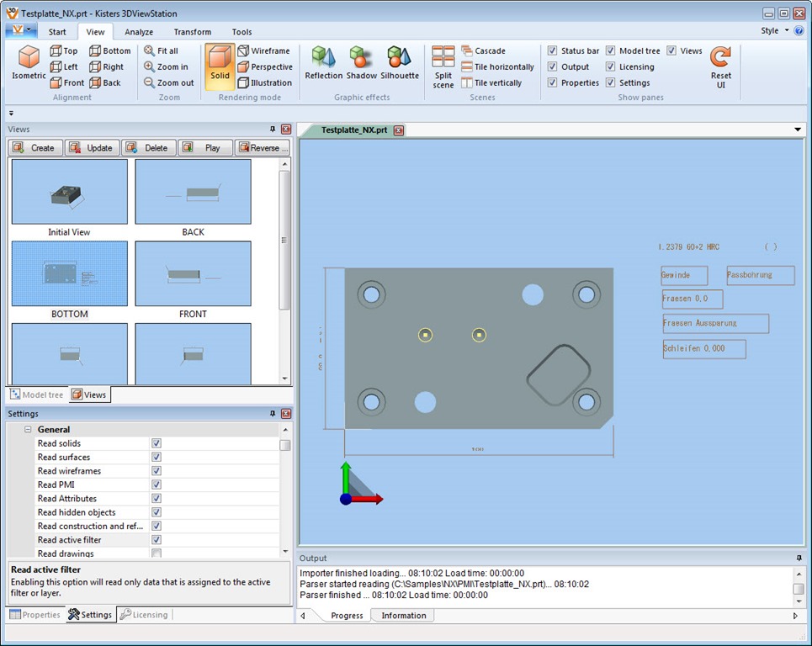
Task: Toggle the Settings pane checkbox
Action: [x=611, y=82]
